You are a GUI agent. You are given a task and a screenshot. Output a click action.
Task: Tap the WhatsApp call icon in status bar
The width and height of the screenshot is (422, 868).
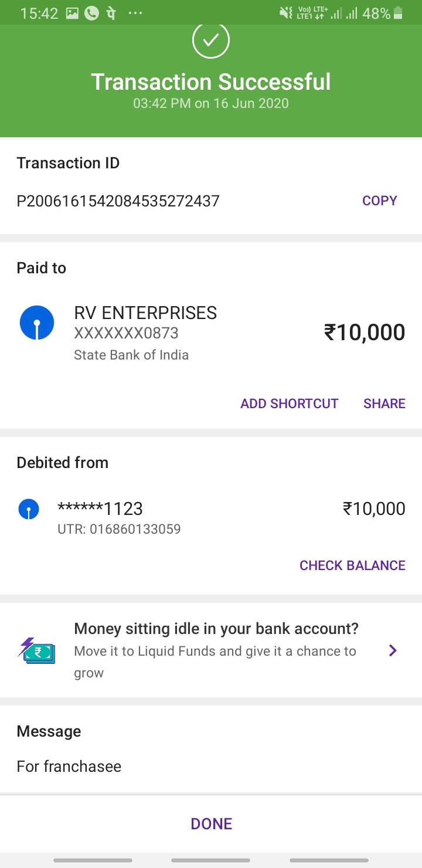[x=91, y=13]
